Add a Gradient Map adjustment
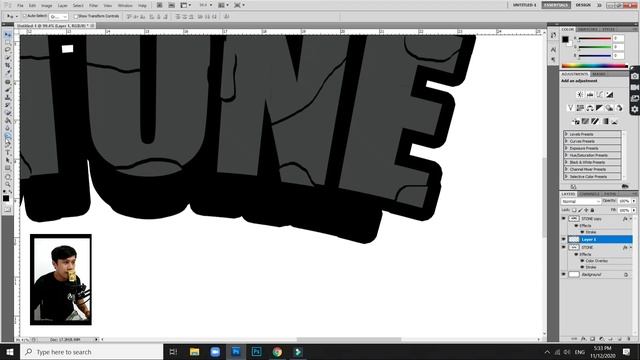The height and width of the screenshot is (360, 640). tap(605, 121)
